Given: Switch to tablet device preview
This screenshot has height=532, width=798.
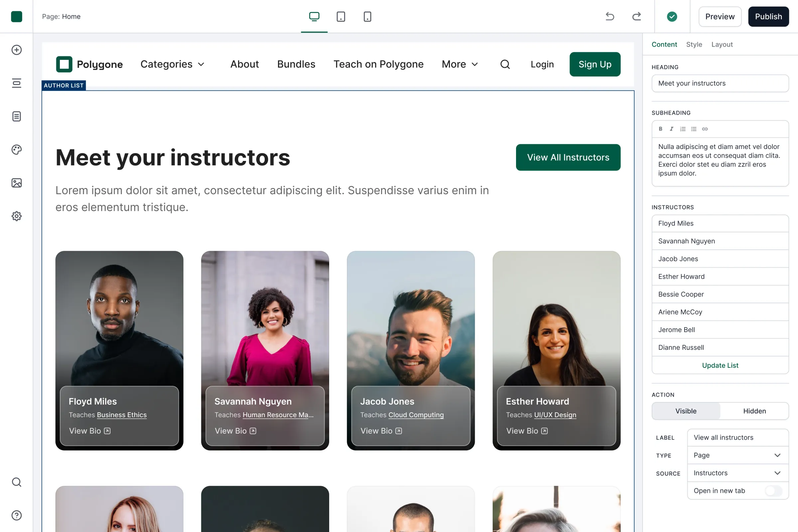Looking at the screenshot, I should click(340, 16).
